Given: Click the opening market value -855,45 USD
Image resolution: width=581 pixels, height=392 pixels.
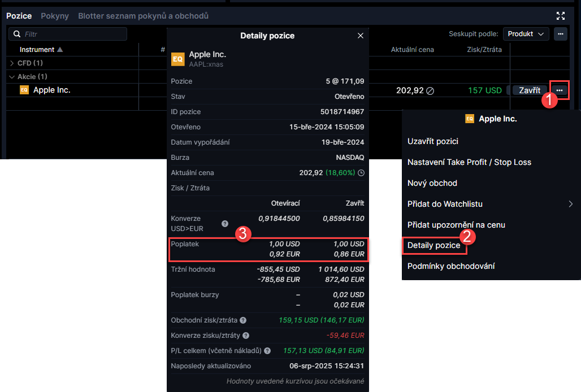Looking at the screenshot, I should point(278,269).
